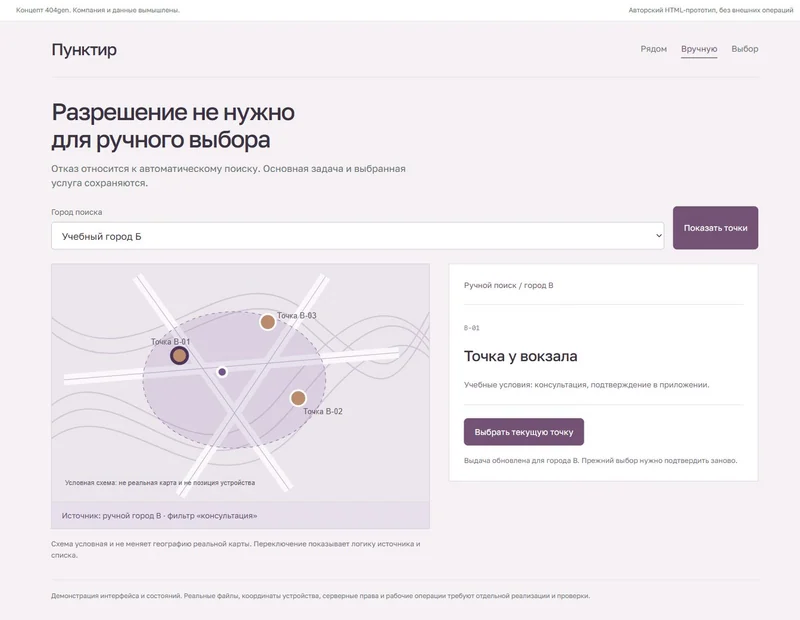Click the Выдача обновлена для города В status
This screenshot has height=620, width=800.
click(601, 460)
